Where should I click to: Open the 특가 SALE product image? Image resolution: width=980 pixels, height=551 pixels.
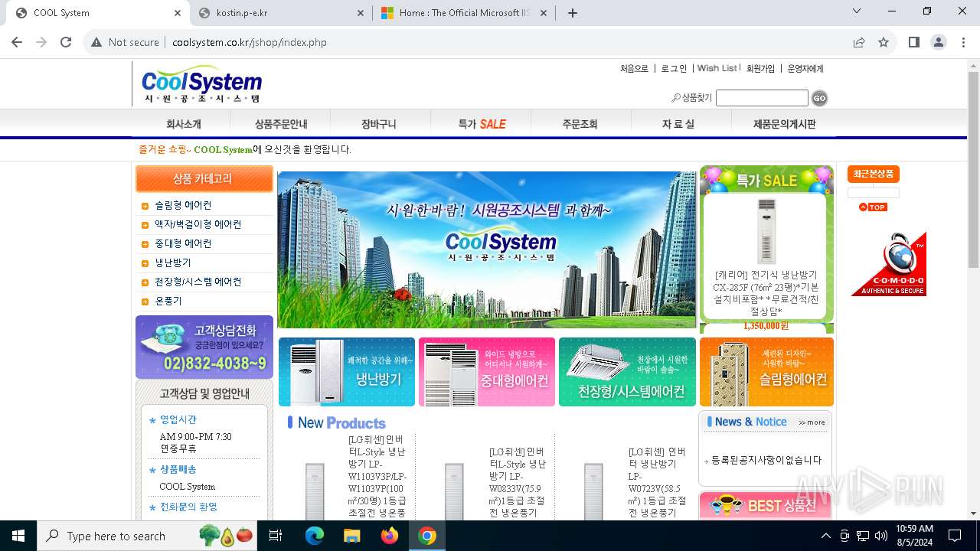766,231
